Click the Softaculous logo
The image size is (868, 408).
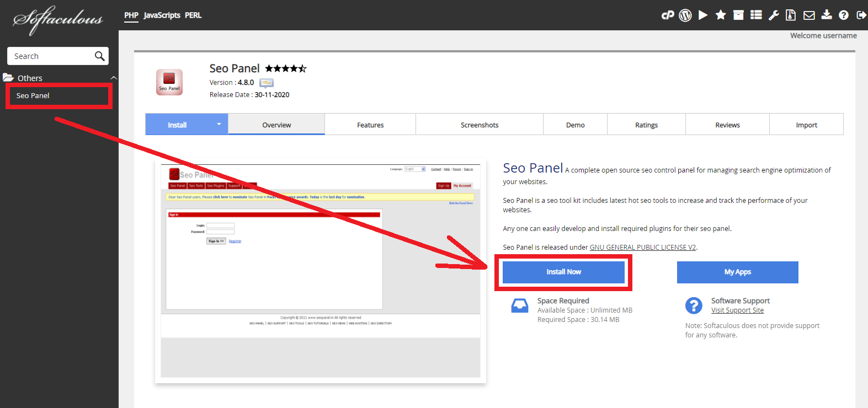(x=58, y=20)
